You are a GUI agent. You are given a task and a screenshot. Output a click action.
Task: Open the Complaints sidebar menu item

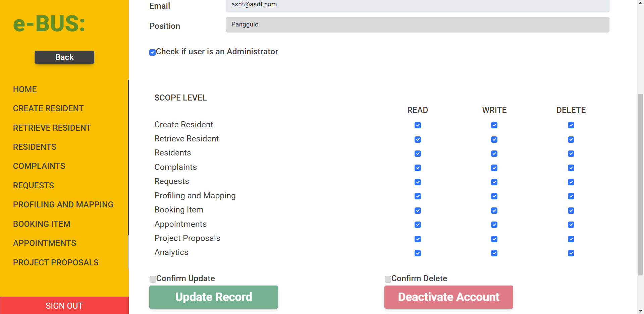pyautogui.click(x=39, y=166)
